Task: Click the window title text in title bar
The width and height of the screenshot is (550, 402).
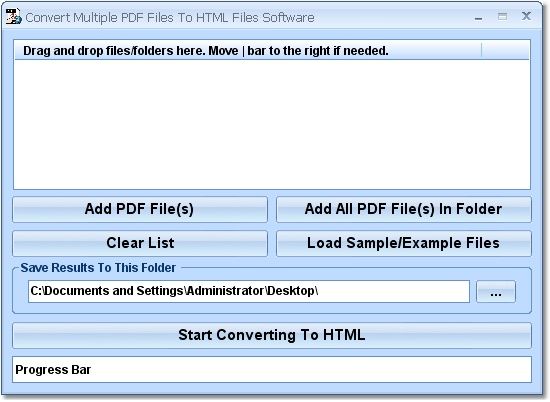Action: pos(170,18)
